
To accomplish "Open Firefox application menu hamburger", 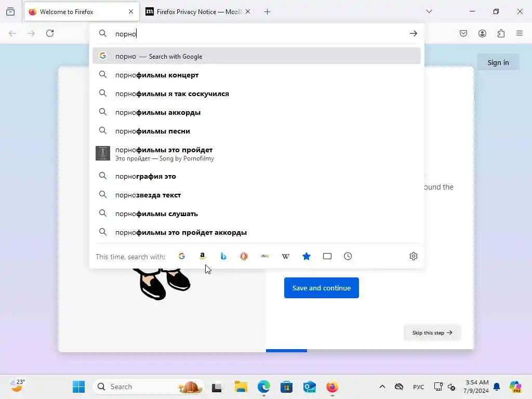I will pos(520,33).
